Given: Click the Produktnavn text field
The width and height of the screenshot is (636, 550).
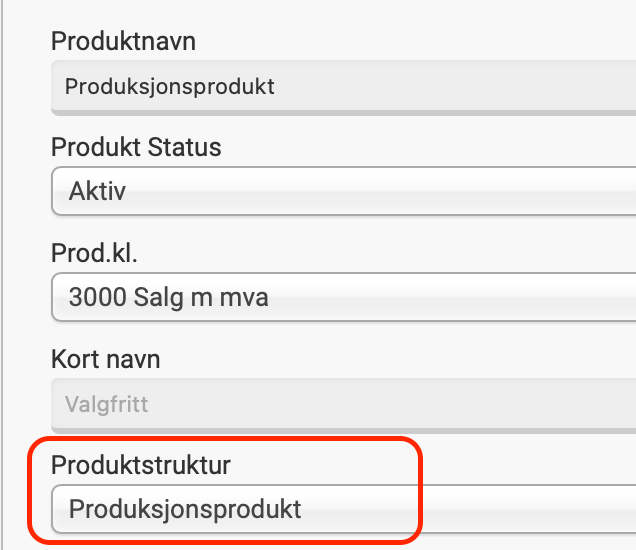Looking at the screenshot, I should tap(340, 86).
